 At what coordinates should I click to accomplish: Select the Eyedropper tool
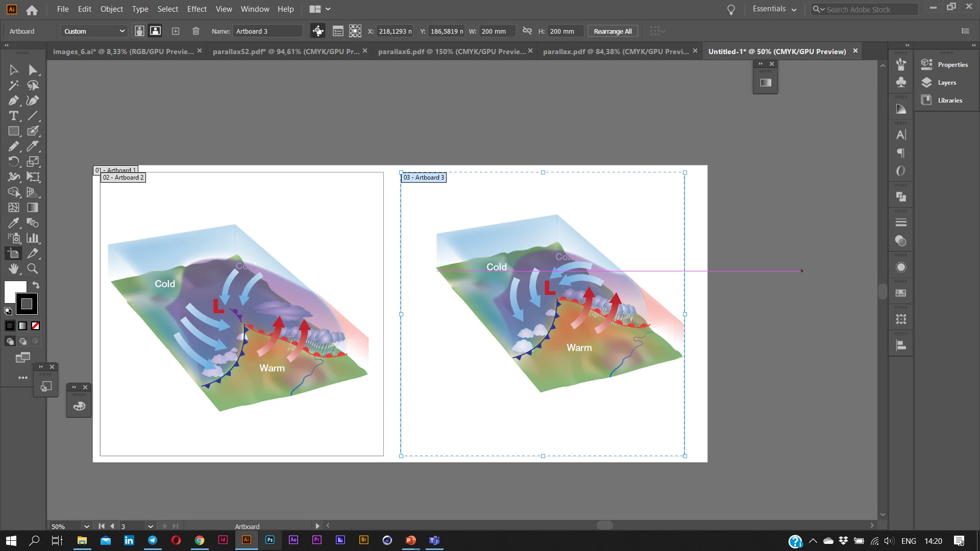pyautogui.click(x=14, y=223)
